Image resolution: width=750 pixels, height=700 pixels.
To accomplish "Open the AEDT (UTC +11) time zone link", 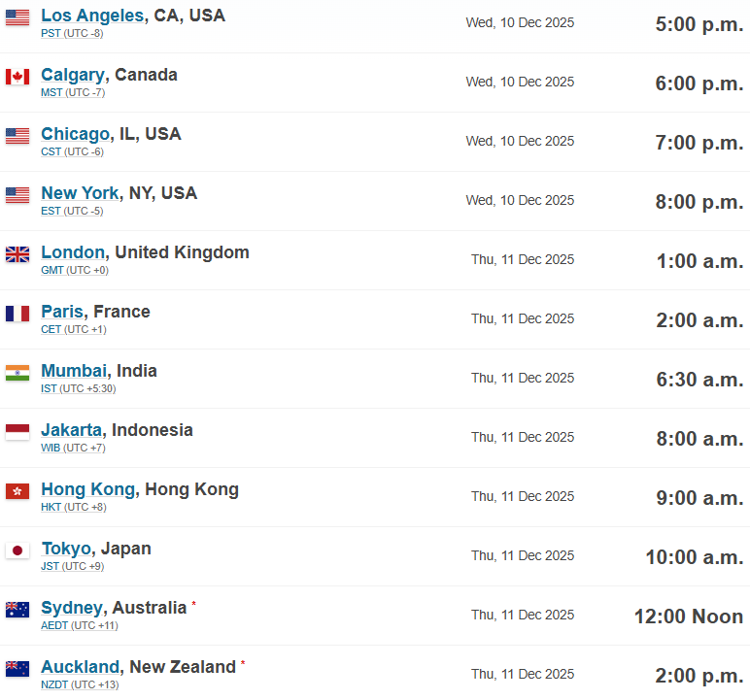I will [x=80, y=625].
